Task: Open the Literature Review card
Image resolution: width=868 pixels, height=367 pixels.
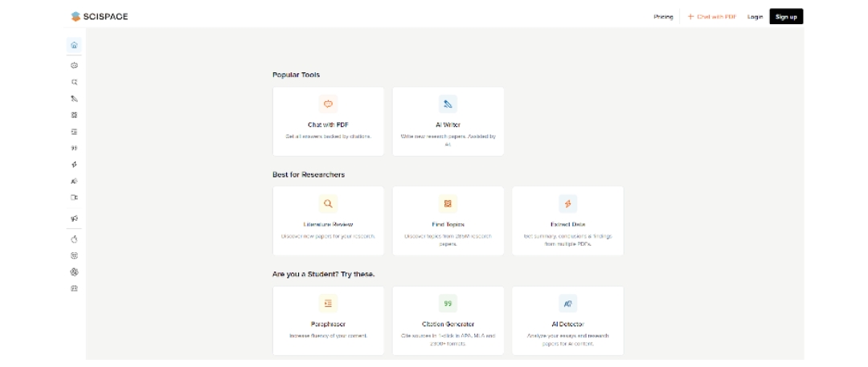Action: [328, 221]
